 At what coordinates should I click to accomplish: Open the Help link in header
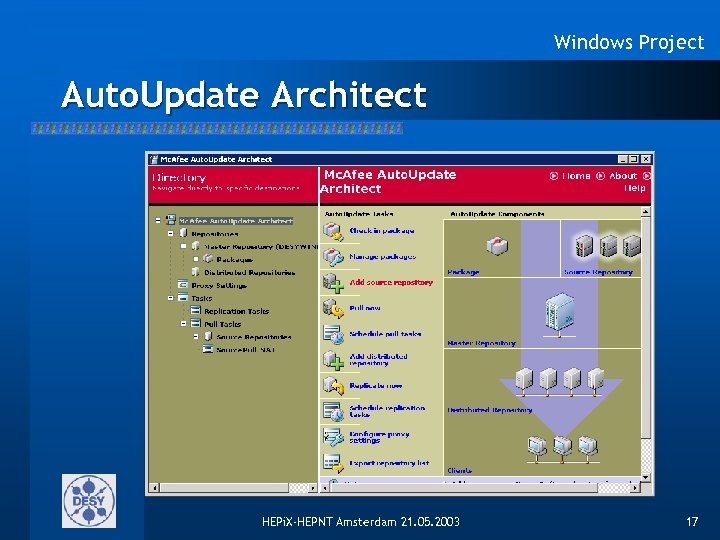tap(635, 188)
